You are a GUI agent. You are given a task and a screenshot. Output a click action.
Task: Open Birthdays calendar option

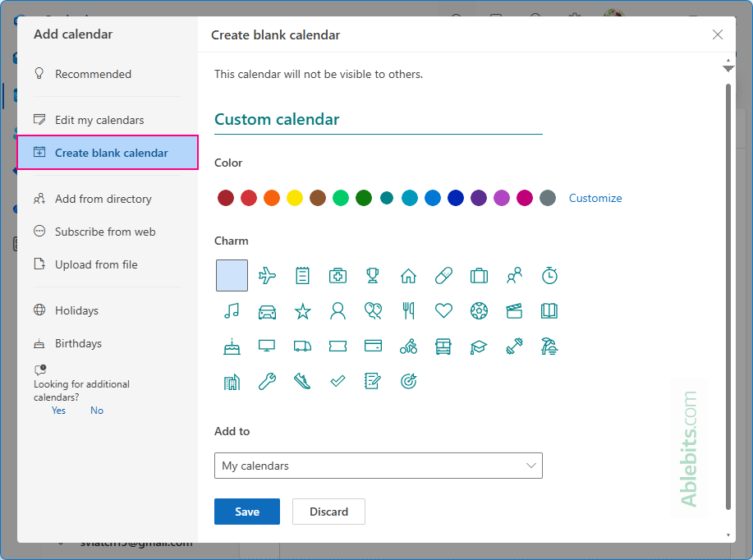point(107,343)
